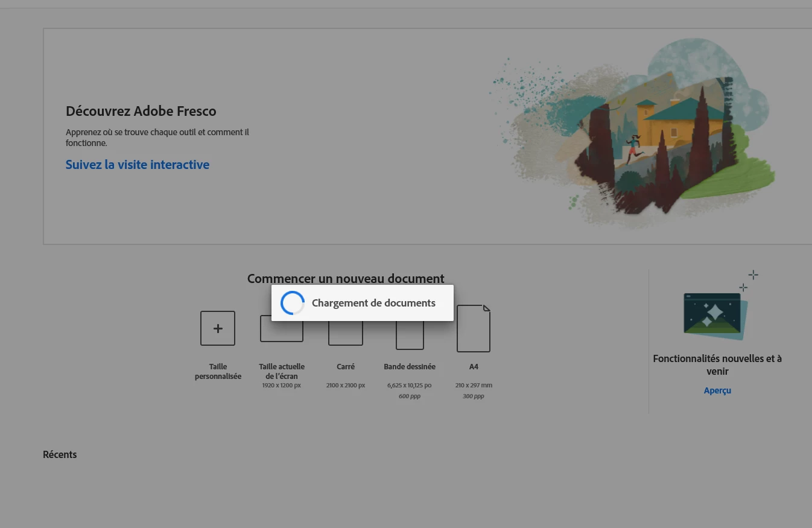The height and width of the screenshot is (528, 812).
Task: Click the '6,625 x 10,125 po' size text
Action: coord(410,385)
